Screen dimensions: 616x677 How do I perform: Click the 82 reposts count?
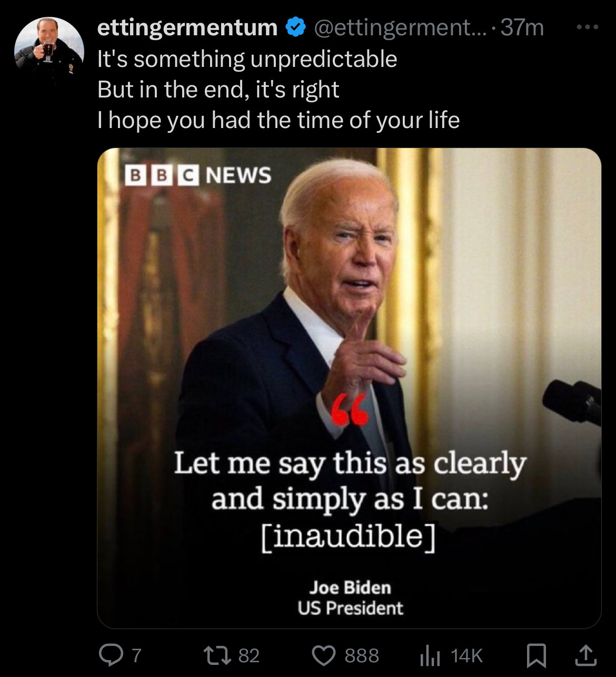pos(249,655)
